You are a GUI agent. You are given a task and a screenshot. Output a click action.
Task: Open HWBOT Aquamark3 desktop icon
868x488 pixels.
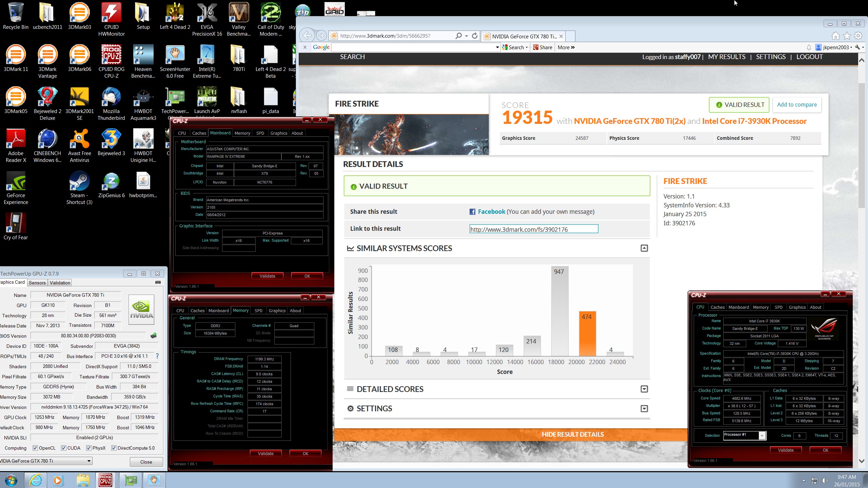143,104
